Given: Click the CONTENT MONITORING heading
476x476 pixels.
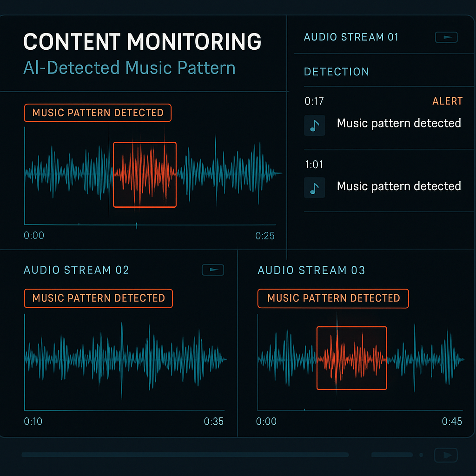Looking at the screenshot, I should [x=142, y=41].
